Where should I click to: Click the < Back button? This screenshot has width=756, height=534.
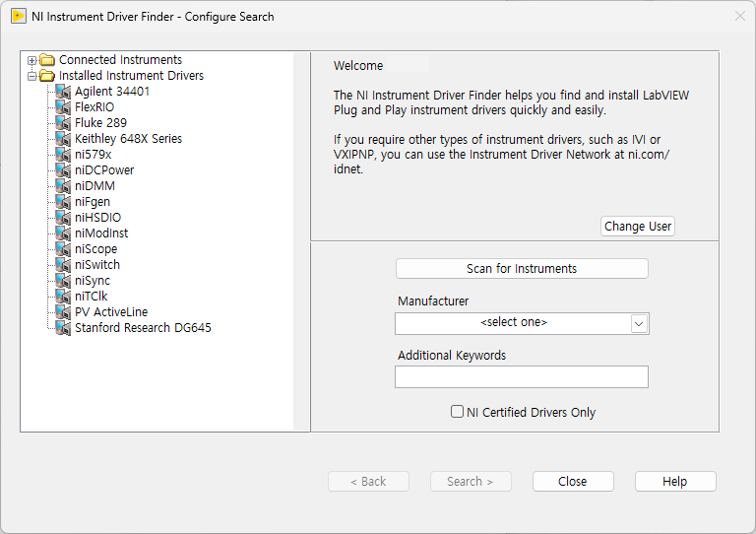[368, 482]
